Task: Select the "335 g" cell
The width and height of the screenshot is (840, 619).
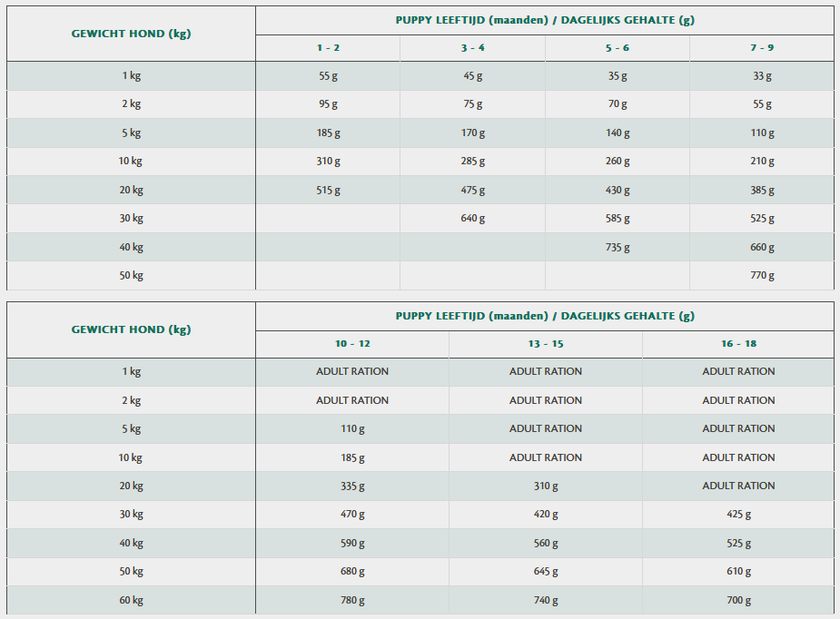Action: (x=352, y=486)
